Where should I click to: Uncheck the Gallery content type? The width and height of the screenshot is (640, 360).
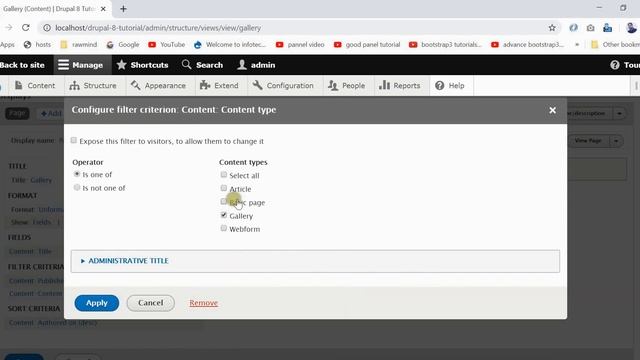[224, 215]
